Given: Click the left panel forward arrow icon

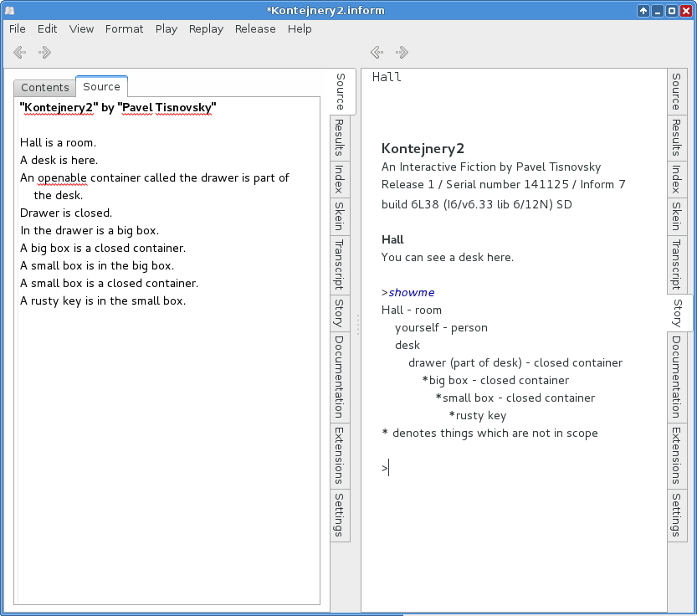Looking at the screenshot, I should (x=44, y=53).
